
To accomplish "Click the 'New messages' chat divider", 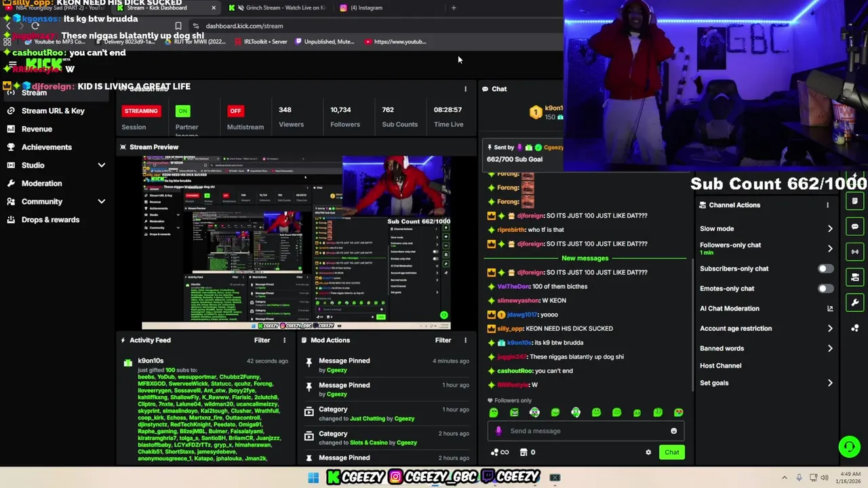I will (x=585, y=258).
